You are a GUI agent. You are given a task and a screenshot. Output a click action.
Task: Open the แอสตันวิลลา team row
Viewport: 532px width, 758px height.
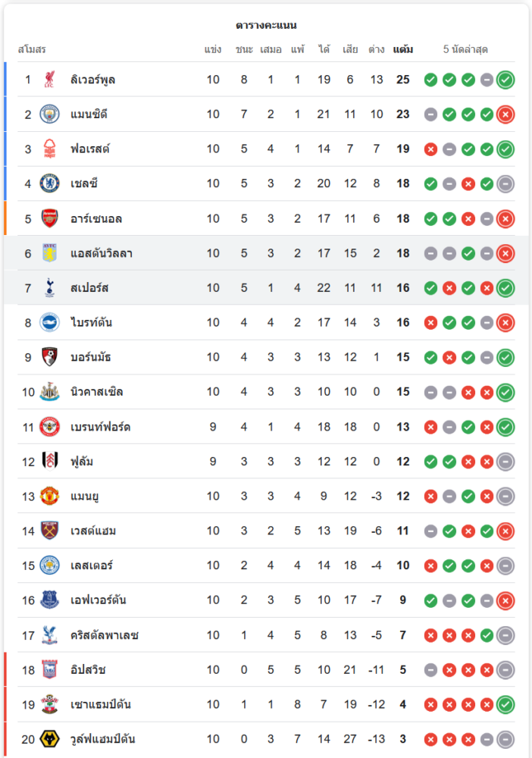pyautogui.click(x=266, y=253)
